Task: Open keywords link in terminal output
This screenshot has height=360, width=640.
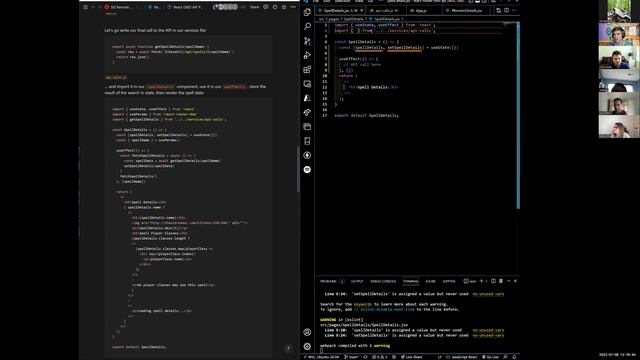Action: [x=362, y=304]
